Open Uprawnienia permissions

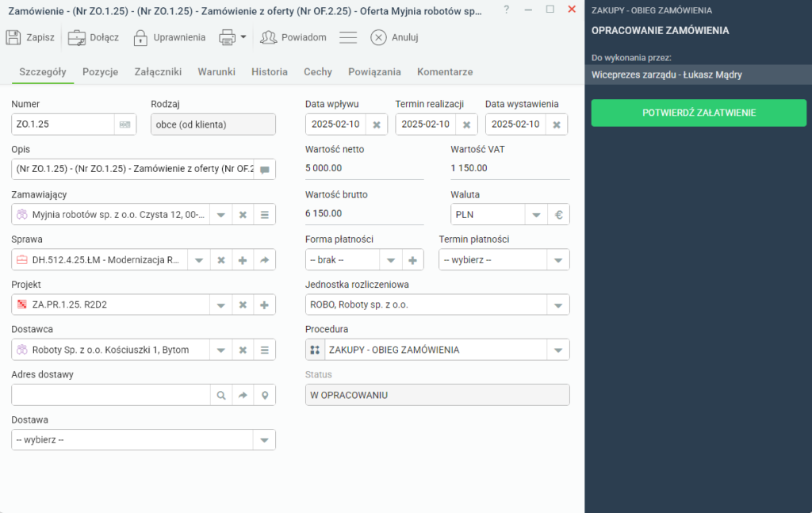tap(170, 37)
